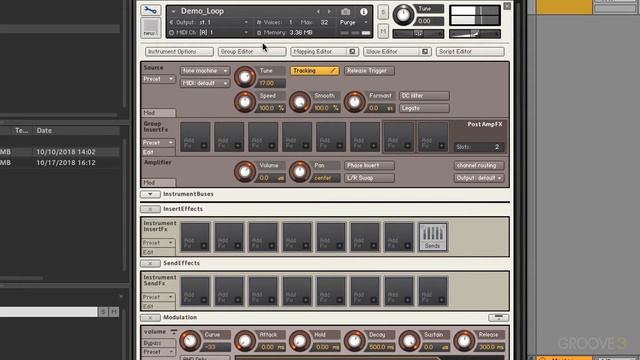Viewport: 640px width, 360px height.
Task: Click Edit under Group InsertFx
Action: (x=158, y=152)
